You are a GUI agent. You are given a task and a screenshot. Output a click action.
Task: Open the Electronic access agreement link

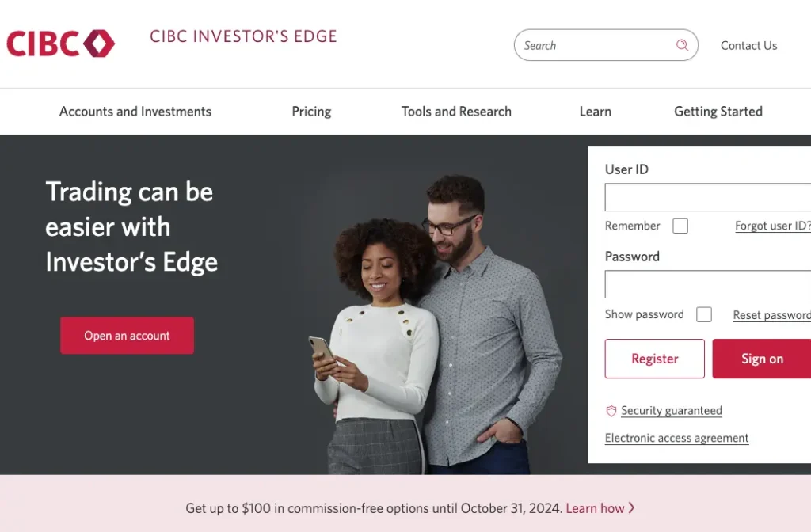(676, 438)
